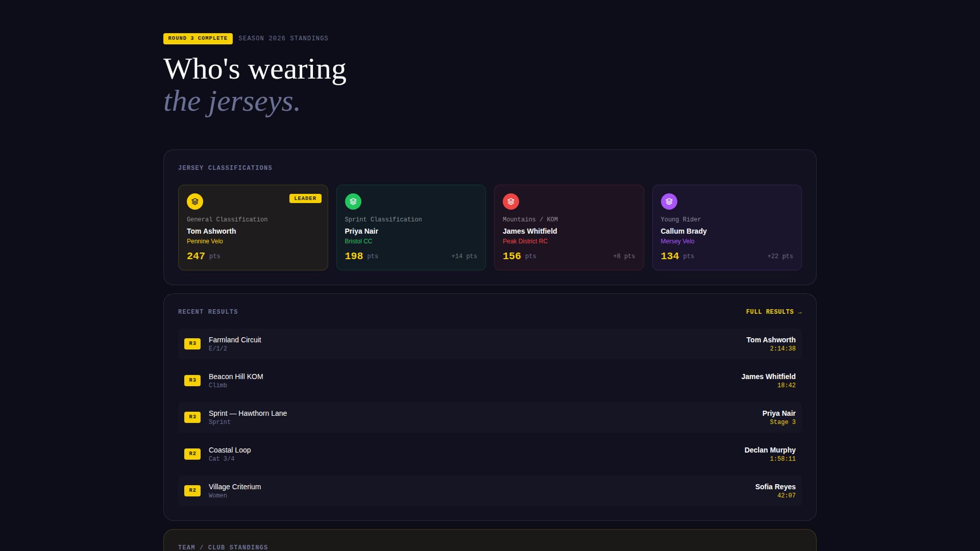Click the Mersey Velo club name
980x551 pixels.
click(x=677, y=241)
